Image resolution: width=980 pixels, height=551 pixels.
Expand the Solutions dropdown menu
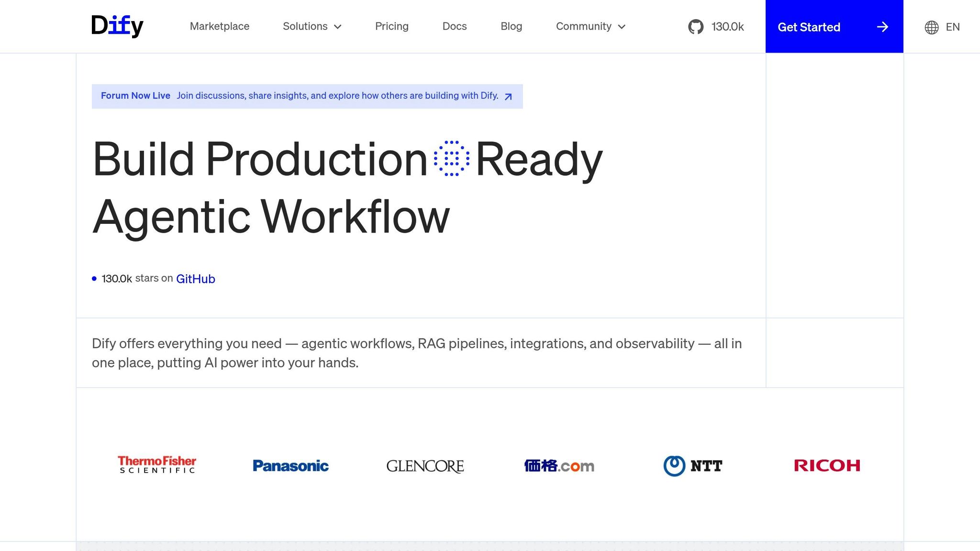coord(312,26)
